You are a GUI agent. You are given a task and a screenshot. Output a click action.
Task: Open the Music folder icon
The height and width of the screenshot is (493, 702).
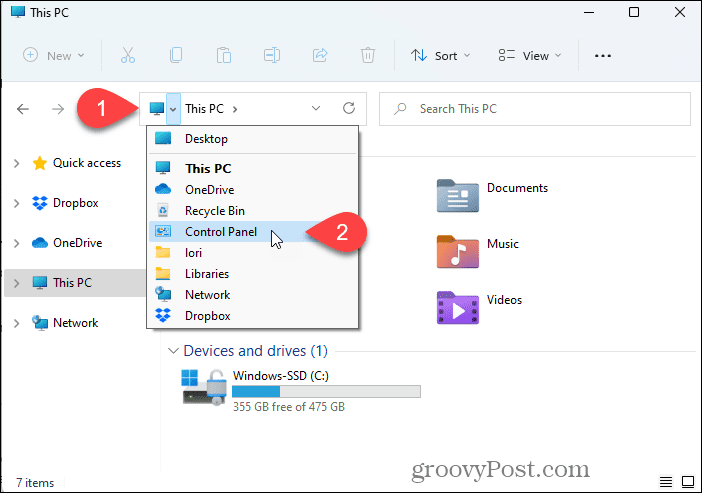click(x=458, y=252)
